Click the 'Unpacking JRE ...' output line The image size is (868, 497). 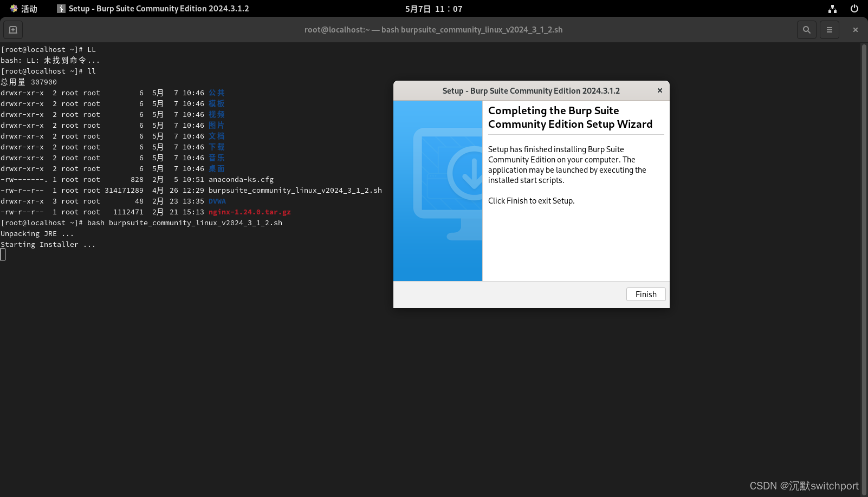point(37,233)
